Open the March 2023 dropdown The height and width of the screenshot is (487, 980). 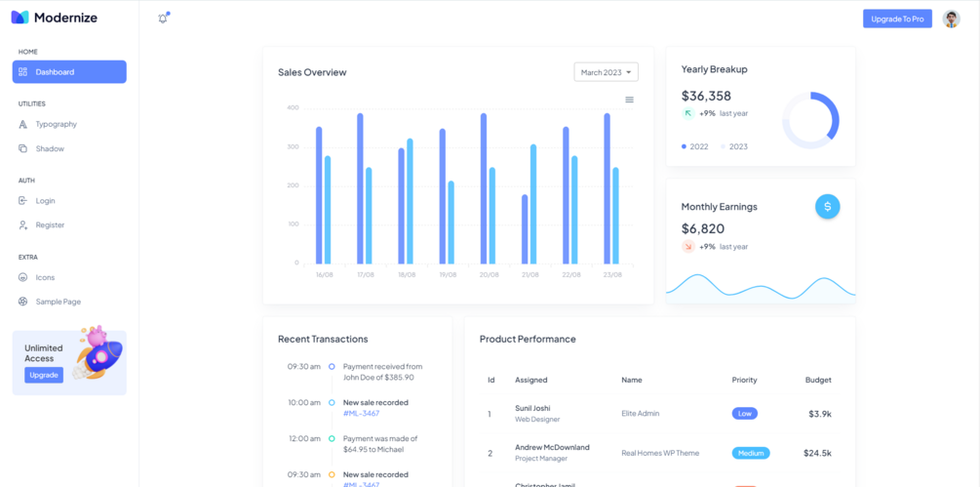[606, 72]
